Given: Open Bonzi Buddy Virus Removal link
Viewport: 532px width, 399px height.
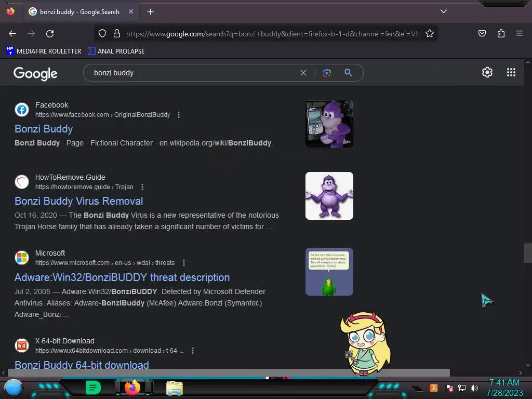Looking at the screenshot, I should pyautogui.click(x=79, y=201).
